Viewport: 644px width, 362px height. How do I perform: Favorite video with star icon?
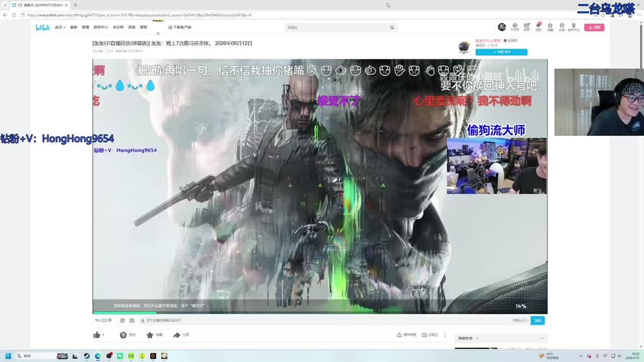click(150, 335)
